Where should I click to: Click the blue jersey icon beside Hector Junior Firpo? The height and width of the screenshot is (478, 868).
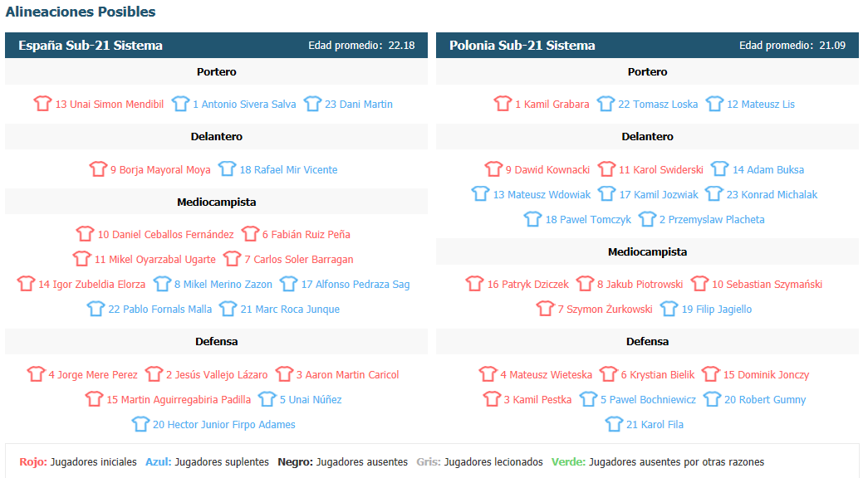pyautogui.click(x=140, y=424)
